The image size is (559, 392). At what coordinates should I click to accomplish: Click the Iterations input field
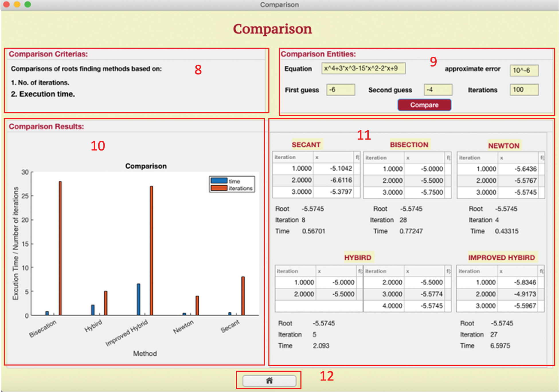tap(524, 90)
